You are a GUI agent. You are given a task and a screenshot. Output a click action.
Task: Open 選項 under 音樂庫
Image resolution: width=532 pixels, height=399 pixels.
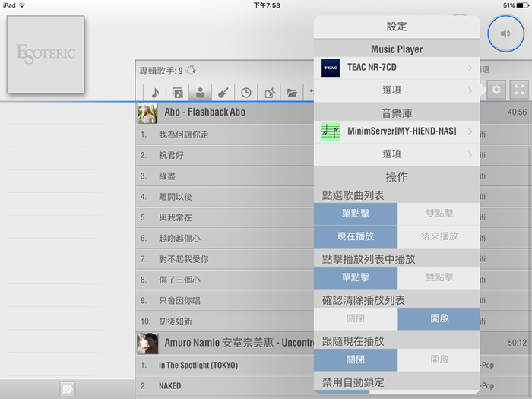pos(397,154)
